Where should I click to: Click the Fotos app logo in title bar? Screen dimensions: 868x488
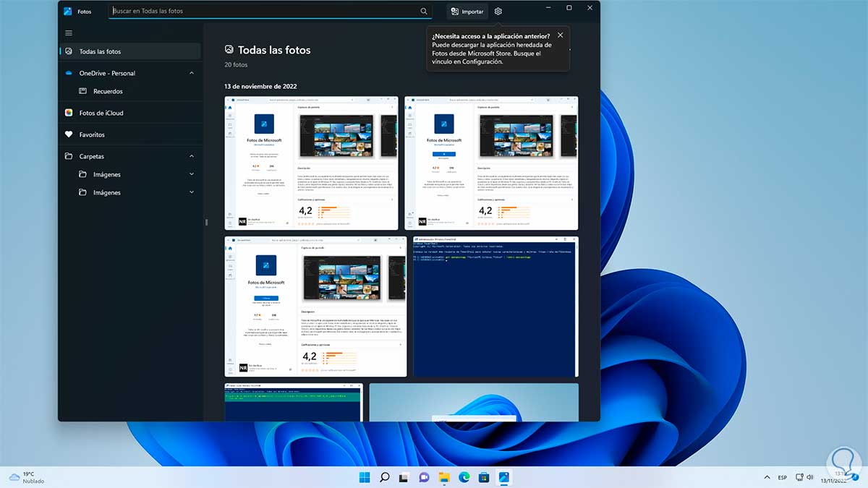pos(68,12)
